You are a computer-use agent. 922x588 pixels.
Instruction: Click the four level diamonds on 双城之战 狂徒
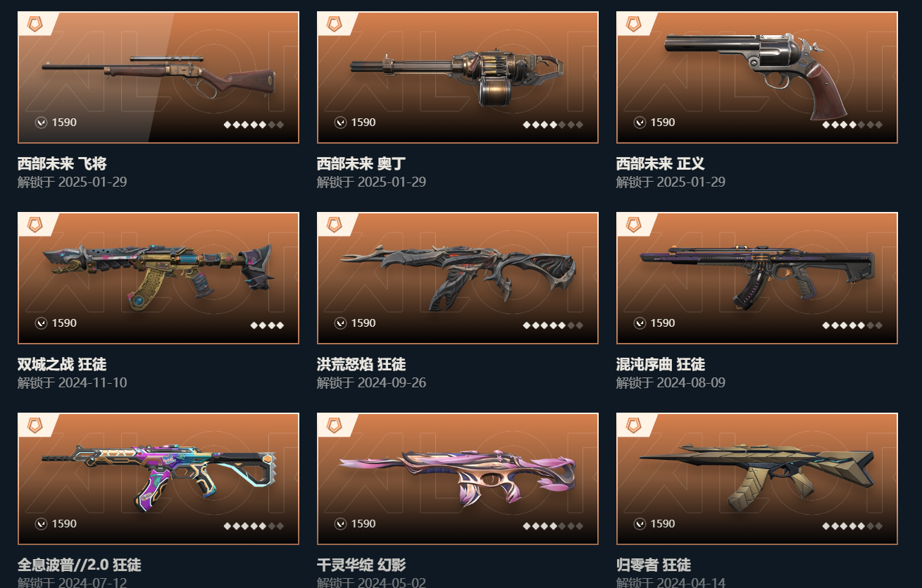[x=268, y=325]
